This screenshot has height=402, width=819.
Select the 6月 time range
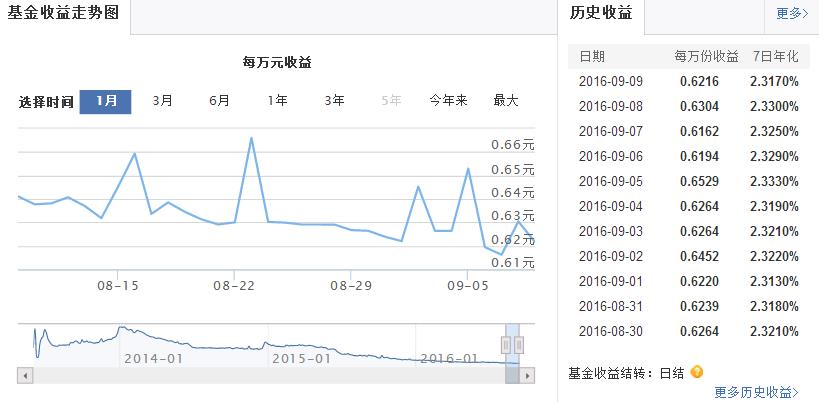tap(219, 101)
